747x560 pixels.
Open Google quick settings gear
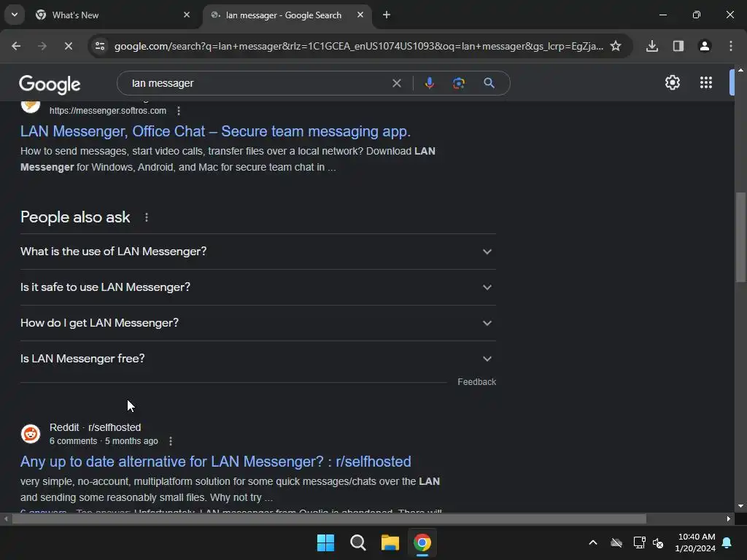click(672, 82)
